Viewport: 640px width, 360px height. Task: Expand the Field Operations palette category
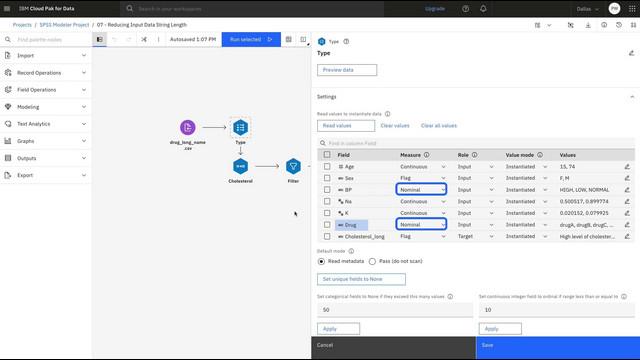pos(46,90)
